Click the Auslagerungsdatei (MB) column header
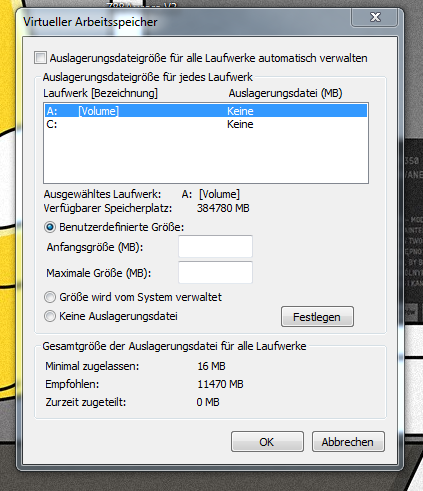Image resolution: width=423 pixels, height=491 pixels. click(285, 93)
